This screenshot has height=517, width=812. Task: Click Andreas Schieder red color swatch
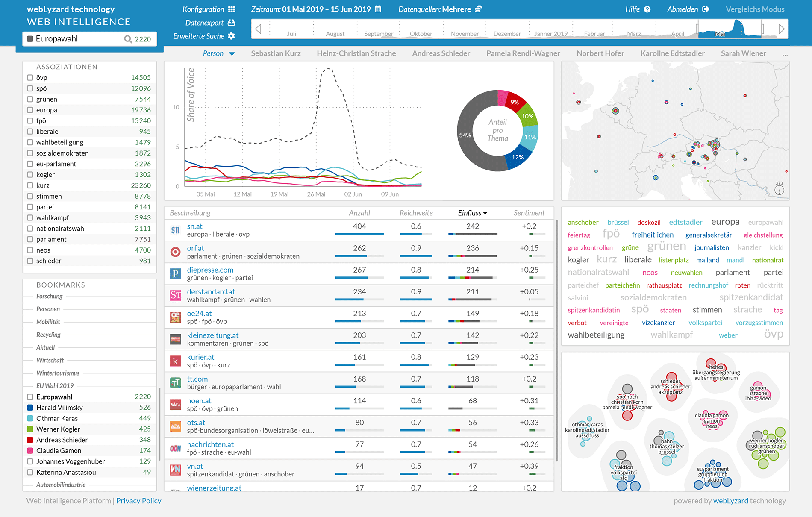point(30,440)
